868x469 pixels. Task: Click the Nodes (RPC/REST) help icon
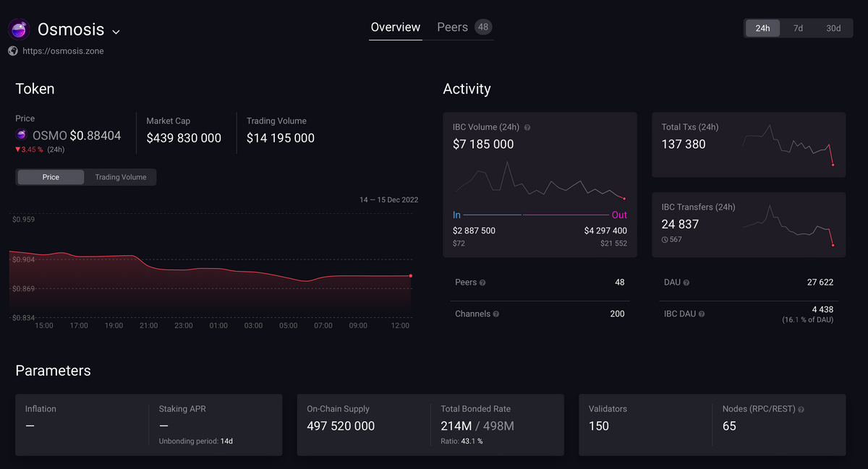[x=801, y=409]
